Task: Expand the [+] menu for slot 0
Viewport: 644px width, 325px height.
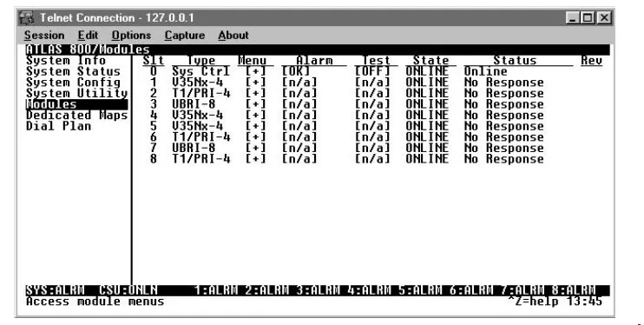Action: click(255, 71)
